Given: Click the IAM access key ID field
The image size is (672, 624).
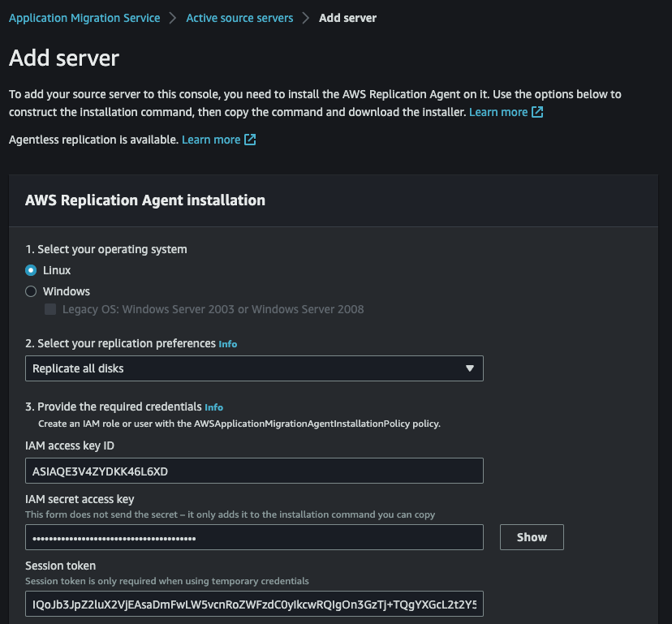Looking at the screenshot, I should [x=254, y=471].
